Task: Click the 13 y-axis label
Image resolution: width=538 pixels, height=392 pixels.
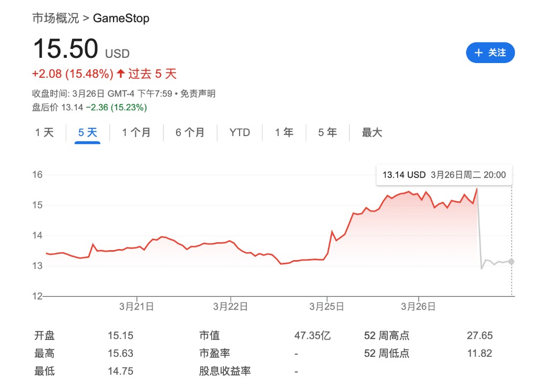Action: (x=37, y=265)
